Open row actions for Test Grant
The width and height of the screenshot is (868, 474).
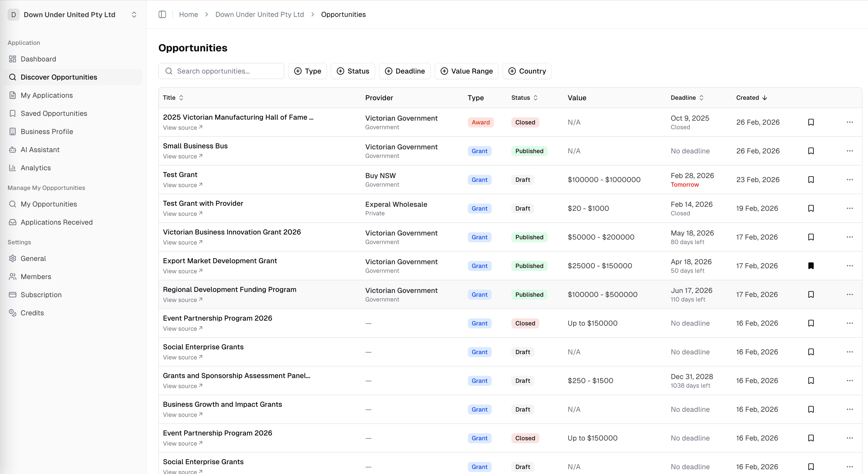(849, 179)
